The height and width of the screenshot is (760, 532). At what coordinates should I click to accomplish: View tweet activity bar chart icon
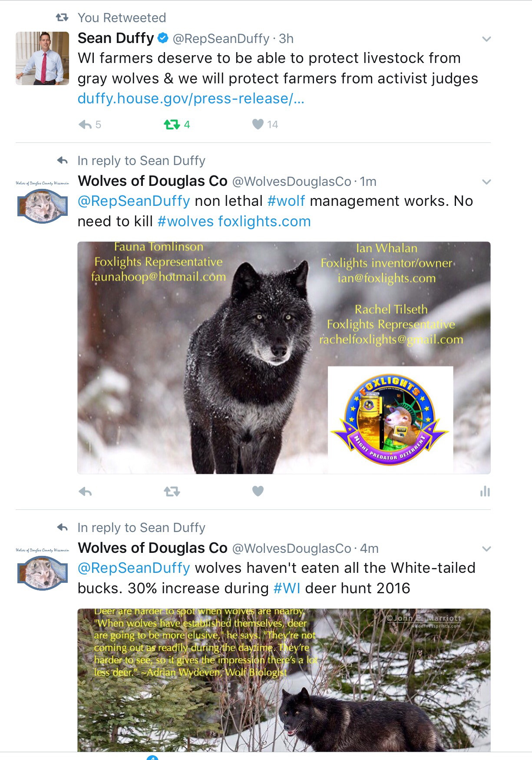pyautogui.click(x=485, y=492)
